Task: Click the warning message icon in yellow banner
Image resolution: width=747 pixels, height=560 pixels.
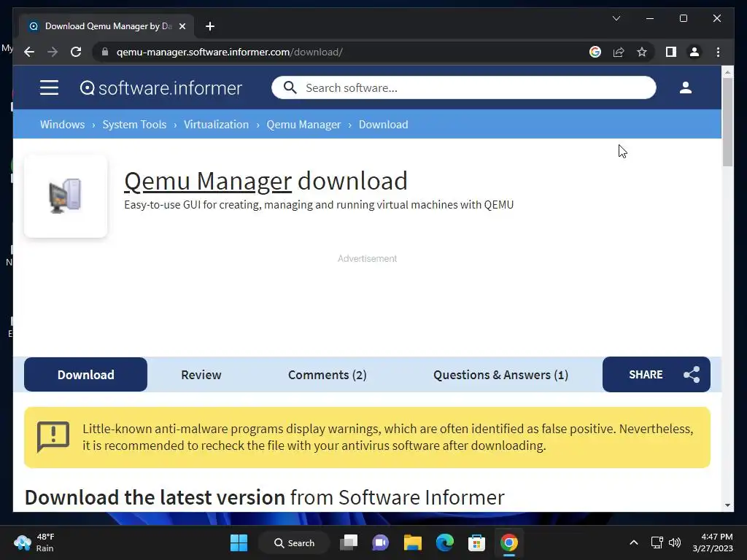Action: pyautogui.click(x=53, y=437)
